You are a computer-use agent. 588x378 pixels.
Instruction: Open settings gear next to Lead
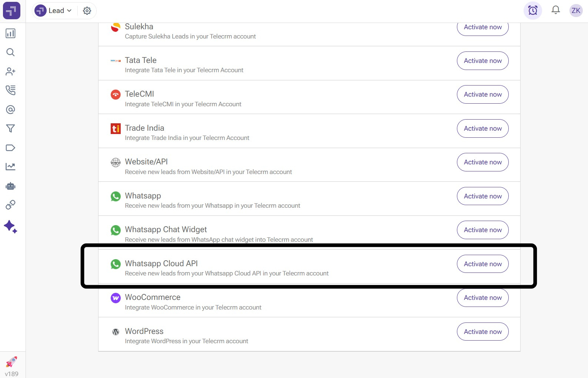click(87, 11)
